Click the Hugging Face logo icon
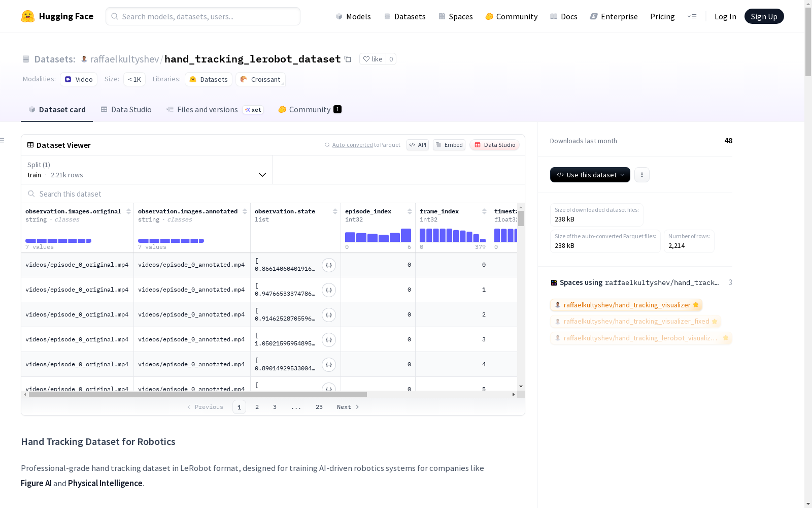Image resolution: width=812 pixels, height=508 pixels. (x=28, y=16)
